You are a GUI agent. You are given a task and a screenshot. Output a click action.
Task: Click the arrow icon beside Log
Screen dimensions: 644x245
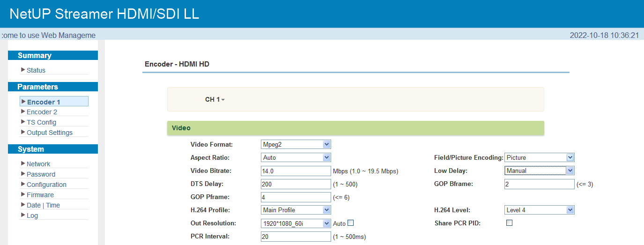(x=23, y=215)
